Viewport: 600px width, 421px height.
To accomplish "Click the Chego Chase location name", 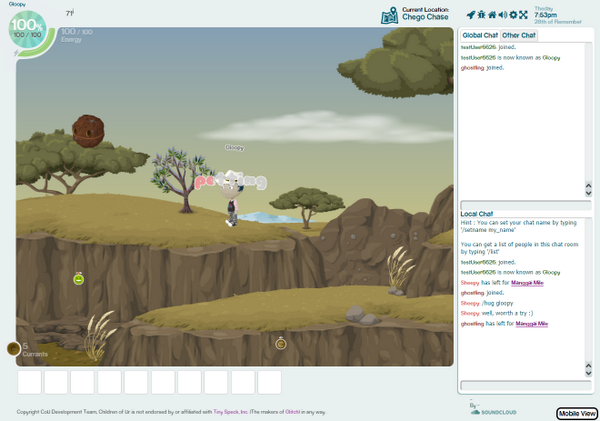I will (x=425, y=17).
